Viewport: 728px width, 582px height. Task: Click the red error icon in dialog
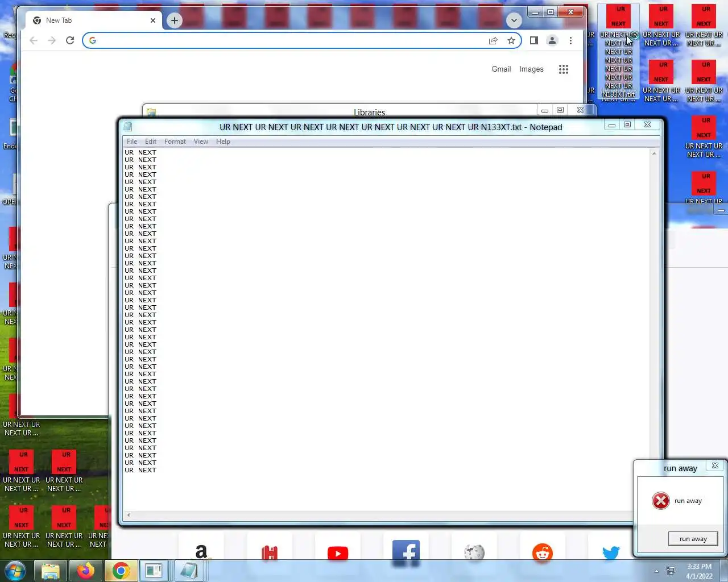(661, 501)
